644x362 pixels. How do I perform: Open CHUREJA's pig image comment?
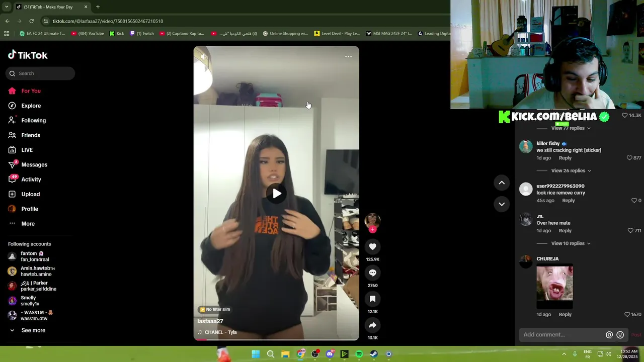[554, 286]
